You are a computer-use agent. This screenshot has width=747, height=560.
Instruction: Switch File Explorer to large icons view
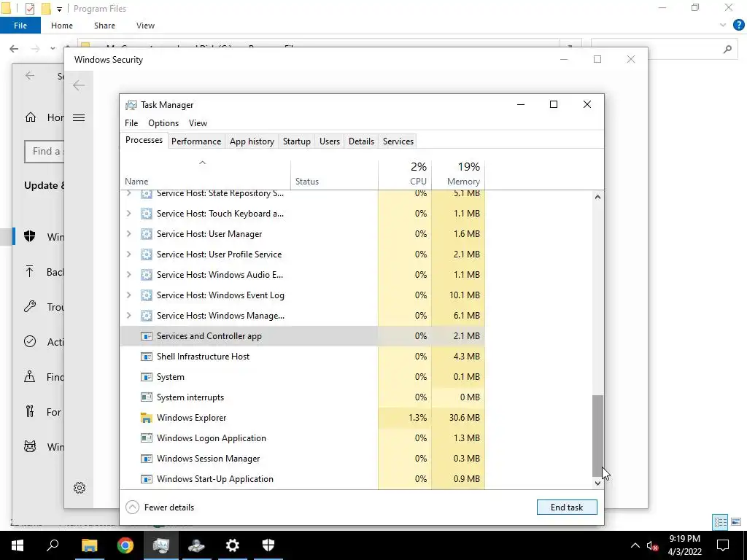736,522
